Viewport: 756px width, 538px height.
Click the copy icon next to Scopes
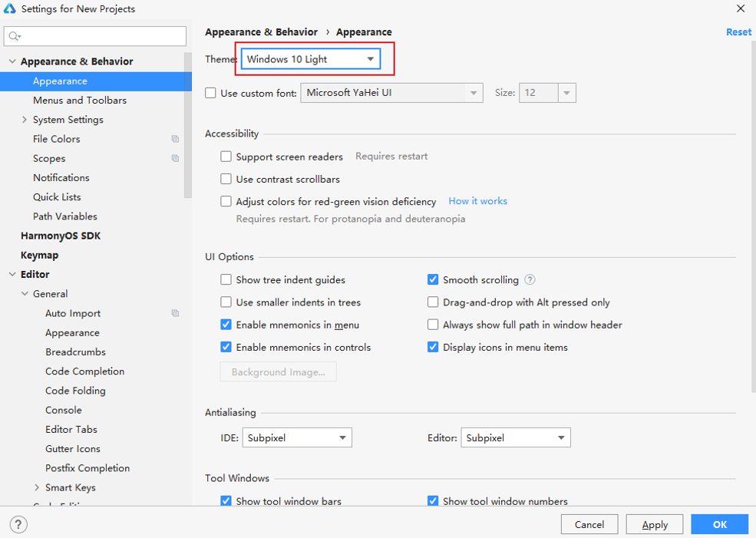[175, 158]
